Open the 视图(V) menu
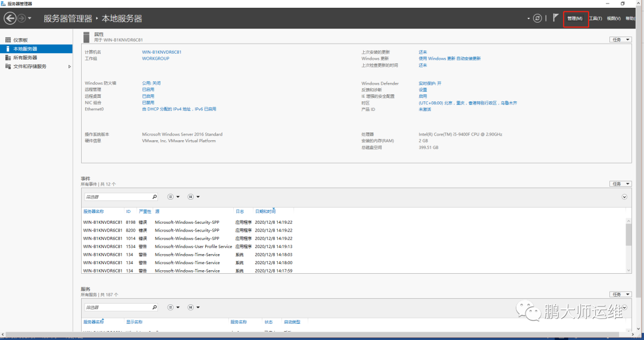 click(614, 18)
